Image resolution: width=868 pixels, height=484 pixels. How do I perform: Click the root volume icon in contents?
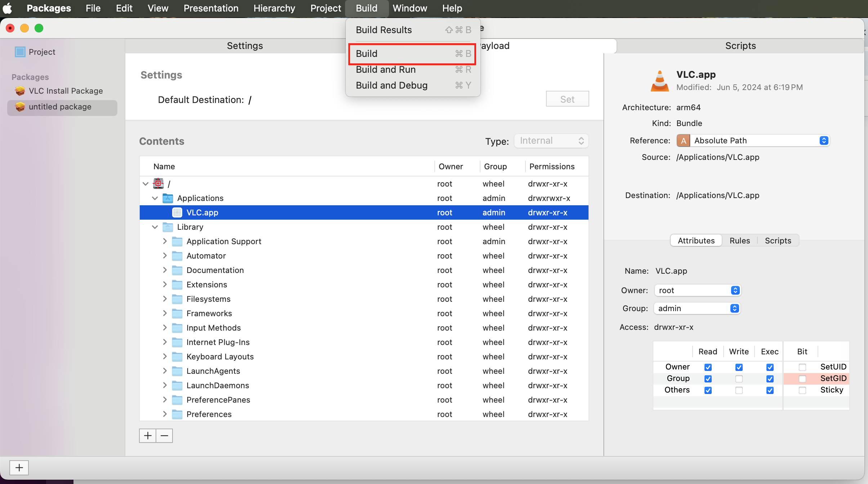pyautogui.click(x=158, y=184)
